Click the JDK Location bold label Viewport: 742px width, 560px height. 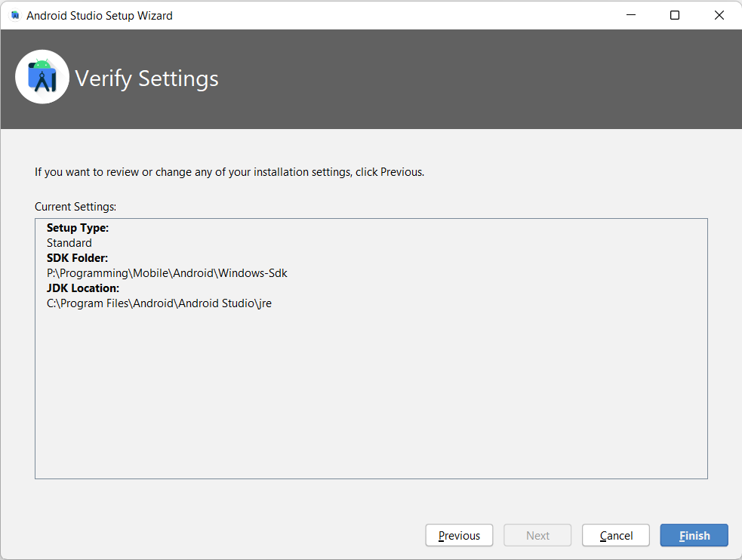82,288
